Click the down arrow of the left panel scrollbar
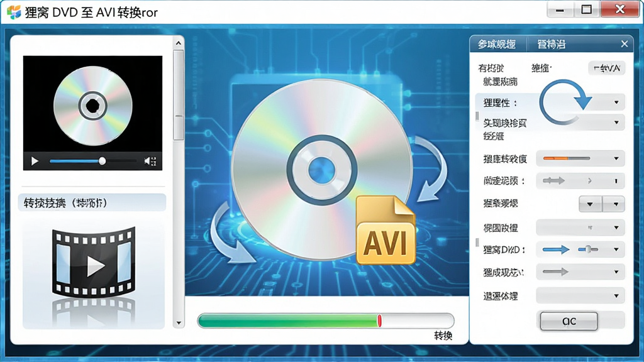The height and width of the screenshot is (362, 644). pyautogui.click(x=178, y=323)
